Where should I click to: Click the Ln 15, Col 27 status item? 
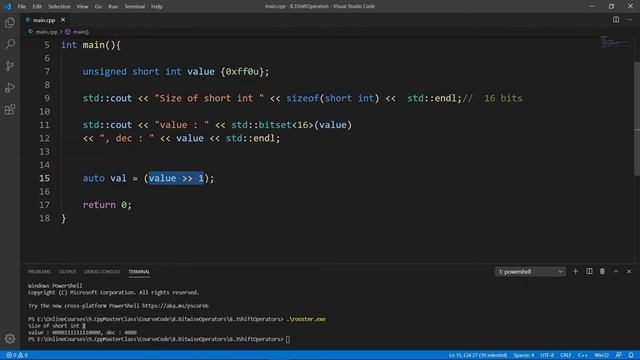click(478, 355)
